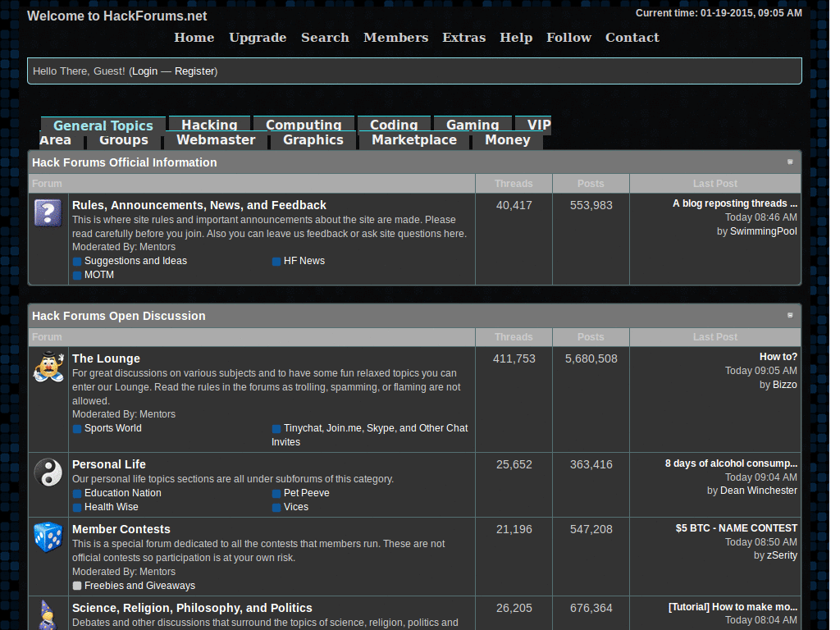The height and width of the screenshot is (630, 840).
Task: Click the Mr. Potato Head Lounge icon
Action: (48, 367)
